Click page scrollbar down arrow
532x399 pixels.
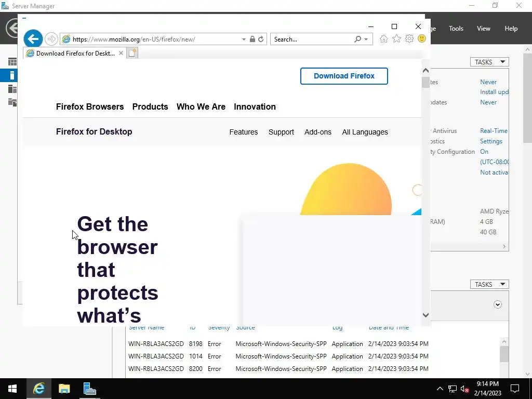click(426, 315)
